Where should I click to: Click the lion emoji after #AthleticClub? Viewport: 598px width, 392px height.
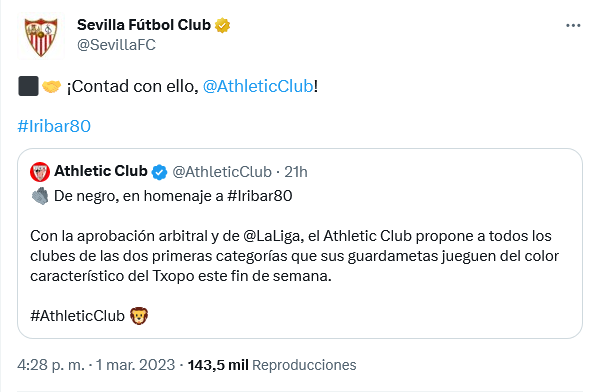[x=139, y=316]
